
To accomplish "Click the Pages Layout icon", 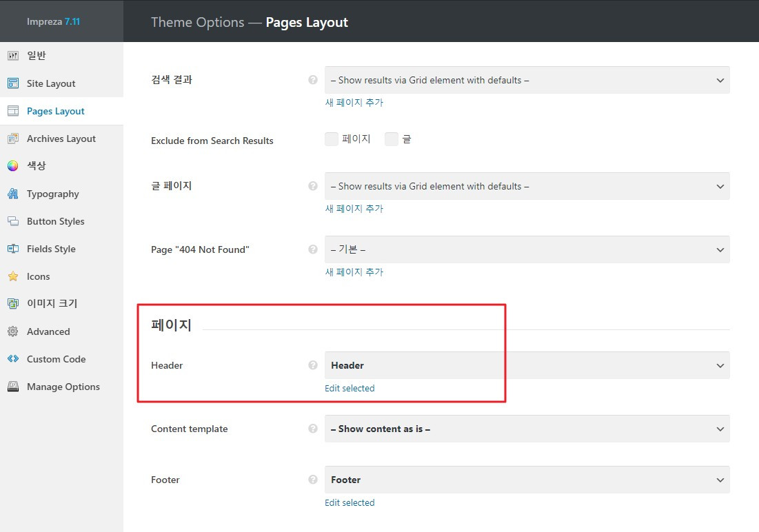I will click(13, 111).
